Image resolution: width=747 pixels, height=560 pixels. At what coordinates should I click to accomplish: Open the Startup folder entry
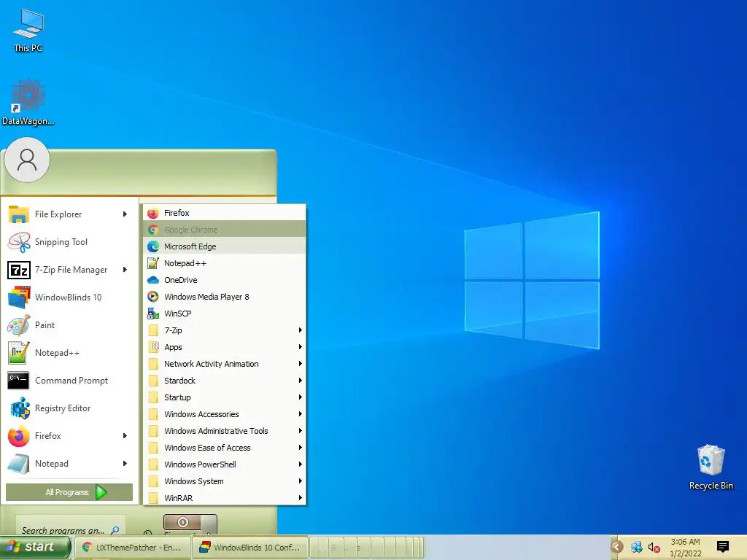click(225, 397)
